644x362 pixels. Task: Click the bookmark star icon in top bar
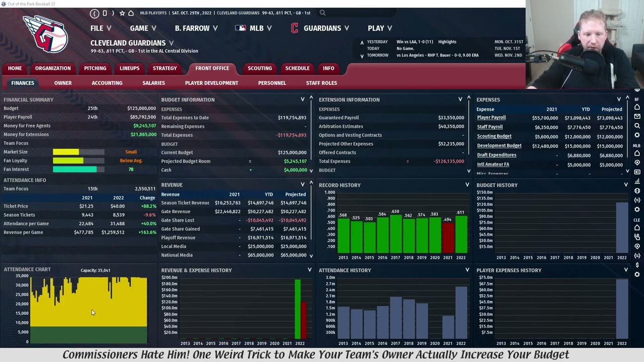[x=122, y=13]
